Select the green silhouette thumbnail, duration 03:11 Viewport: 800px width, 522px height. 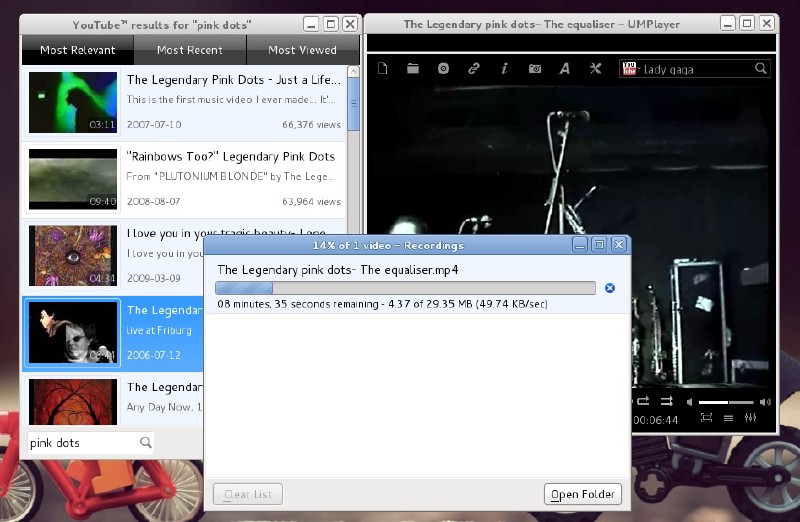coord(73,102)
